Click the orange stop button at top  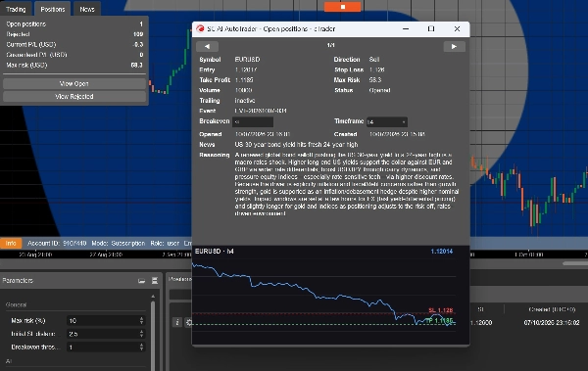342,7
